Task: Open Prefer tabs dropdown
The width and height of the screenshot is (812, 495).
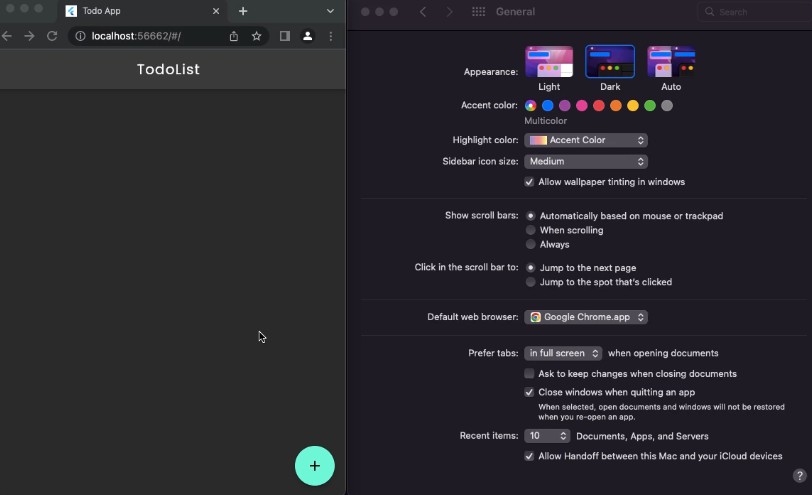Action: click(563, 353)
